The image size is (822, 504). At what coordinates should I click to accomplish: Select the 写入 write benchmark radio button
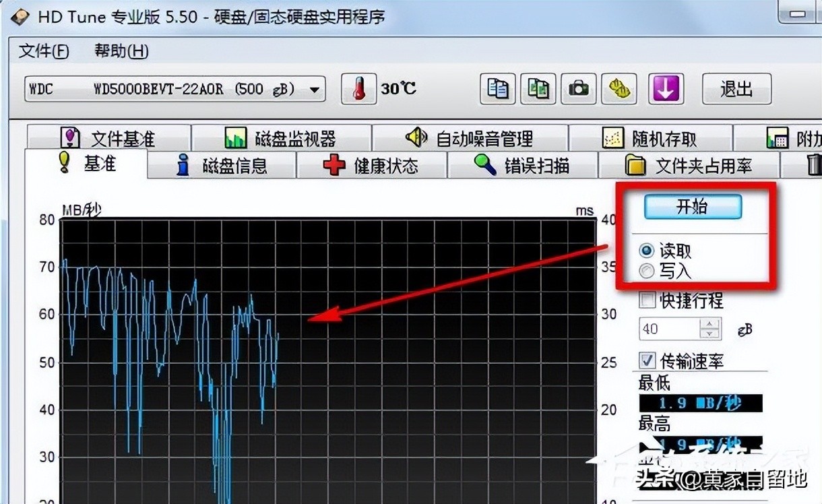click(x=647, y=271)
